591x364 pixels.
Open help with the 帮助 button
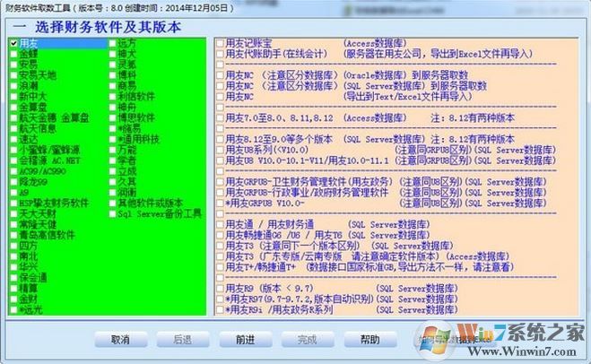[370, 340]
